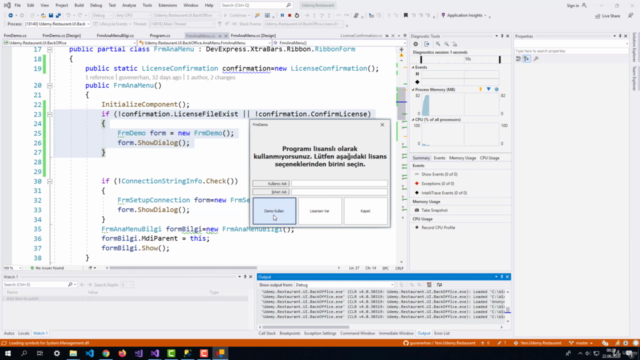The image size is (640, 360).
Task: Click the Undo toolbar icon
Action: [x=68, y=16]
